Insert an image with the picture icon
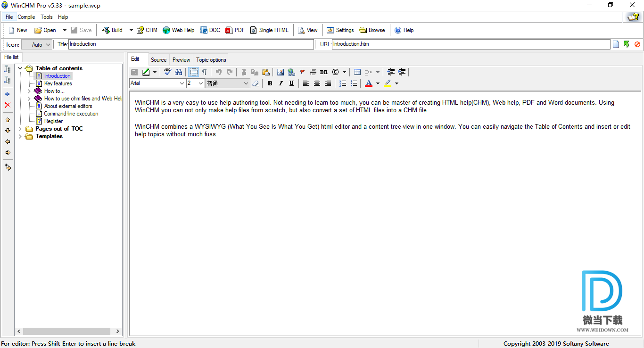The height and width of the screenshot is (348, 644). (281, 72)
